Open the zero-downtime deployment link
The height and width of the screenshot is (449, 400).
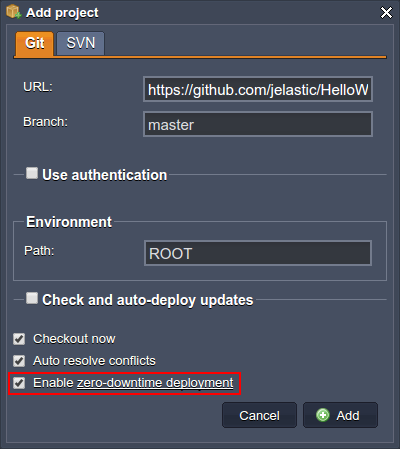(155, 383)
